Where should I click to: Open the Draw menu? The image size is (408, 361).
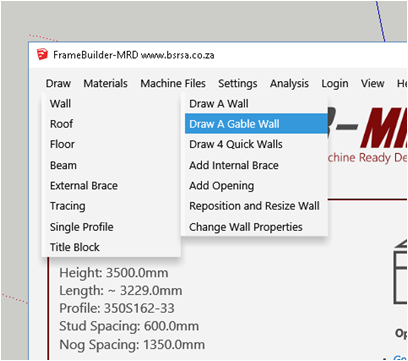coord(58,83)
